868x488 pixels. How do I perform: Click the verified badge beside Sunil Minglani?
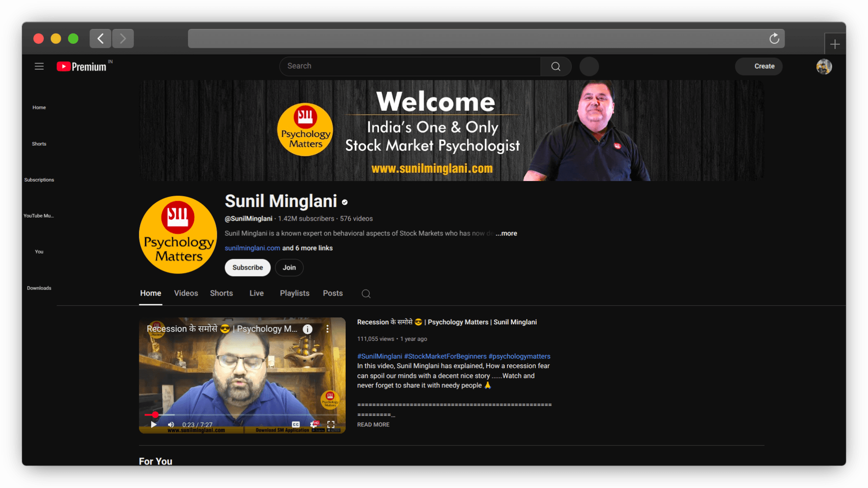coord(345,202)
